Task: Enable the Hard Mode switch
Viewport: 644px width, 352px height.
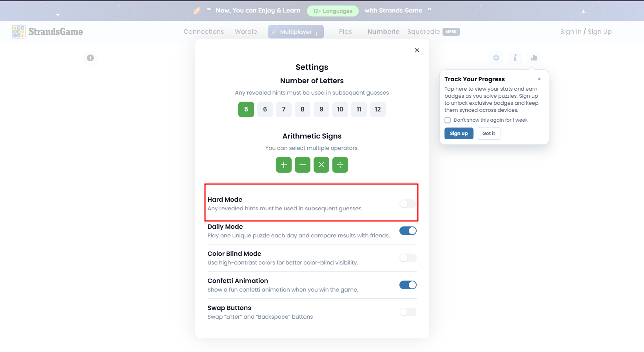Action: click(408, 204)
